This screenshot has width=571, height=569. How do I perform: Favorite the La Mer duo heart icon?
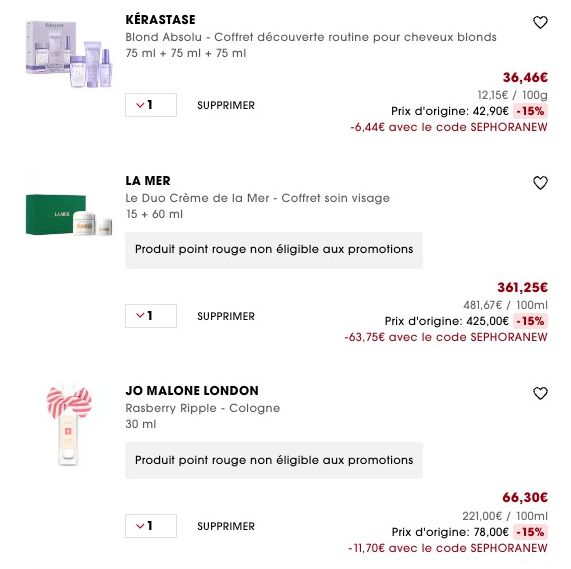[x=540, y=183]
